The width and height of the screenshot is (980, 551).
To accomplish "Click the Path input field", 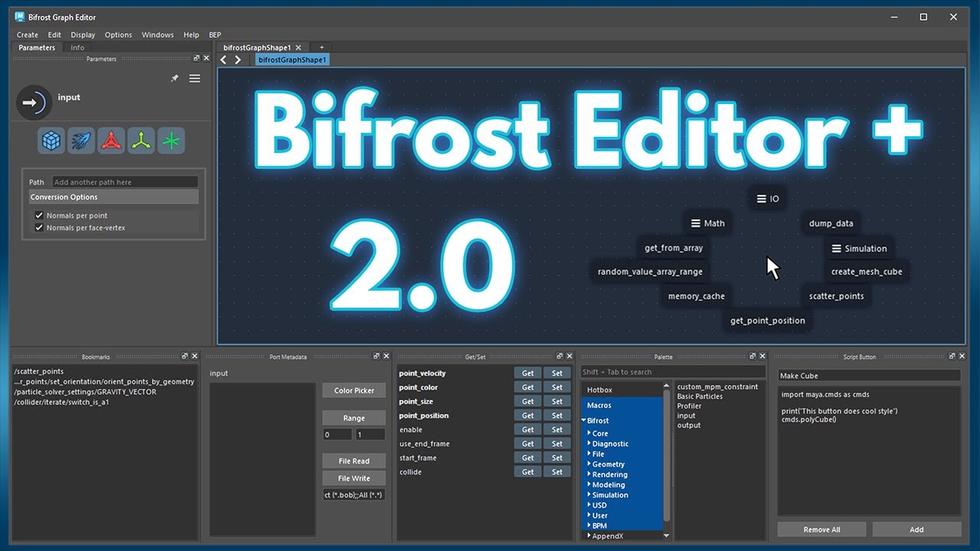I will (x=125, y=182).
